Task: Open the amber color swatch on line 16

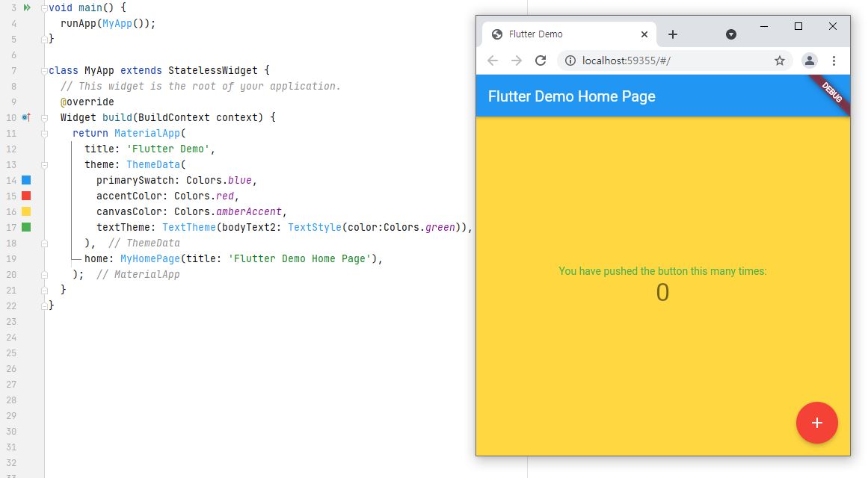Action: pos(26,211)
